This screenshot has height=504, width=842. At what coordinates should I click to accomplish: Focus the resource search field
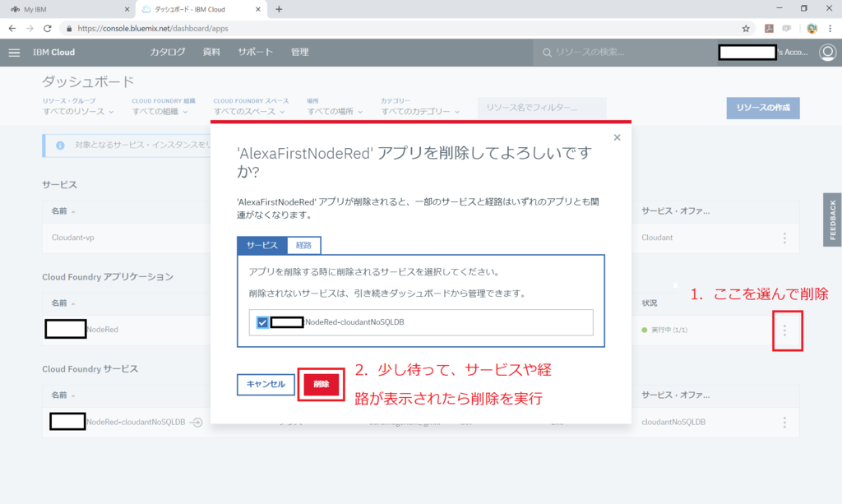point(625,53)
